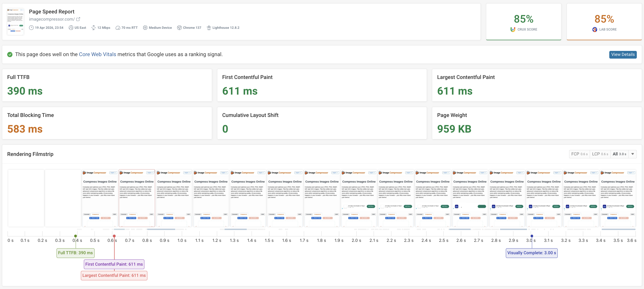Click the page preview thumbnail at 0.7 s
Viewport: 644px width, 289px height.
tap(137, 198)
